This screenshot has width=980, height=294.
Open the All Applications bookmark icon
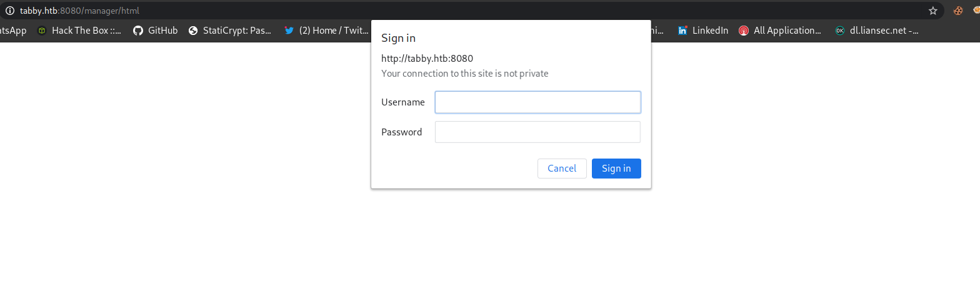pos(744,30)
